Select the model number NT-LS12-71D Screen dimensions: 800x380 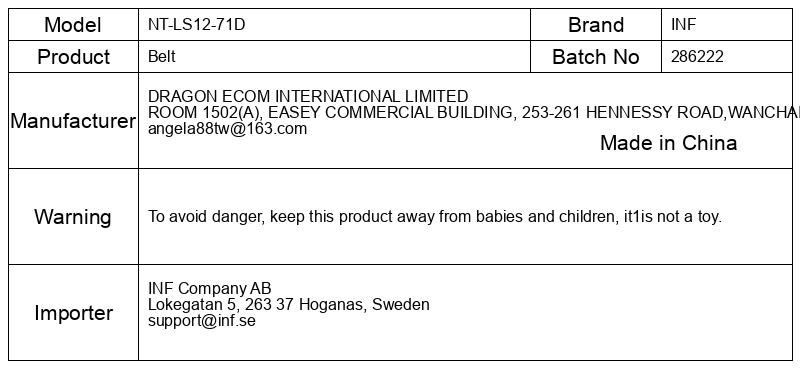pos(196,24)
